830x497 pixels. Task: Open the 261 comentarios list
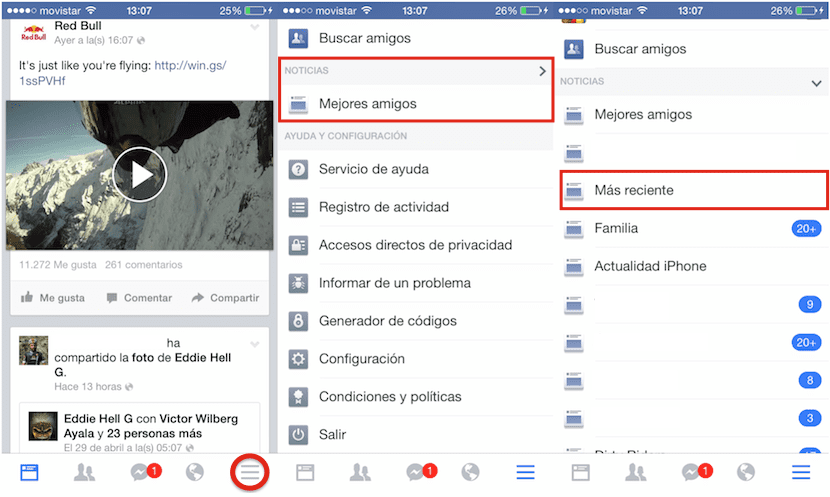143,265
